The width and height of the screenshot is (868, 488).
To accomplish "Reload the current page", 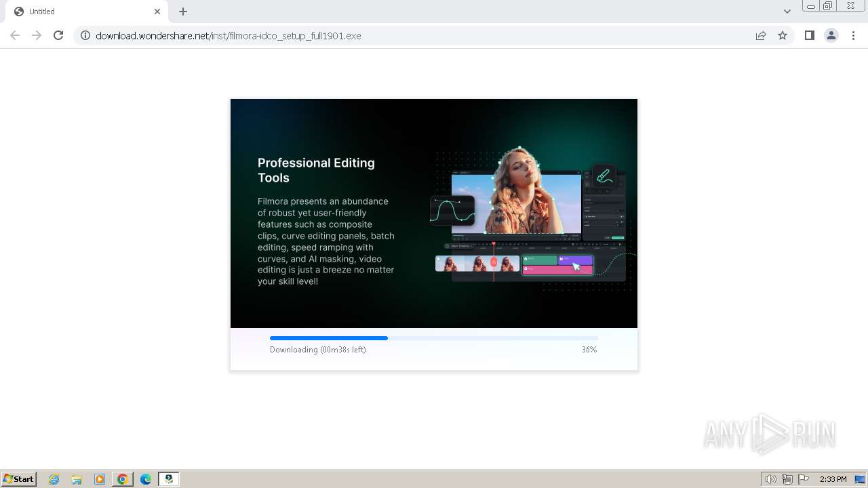I will (58, 35).
